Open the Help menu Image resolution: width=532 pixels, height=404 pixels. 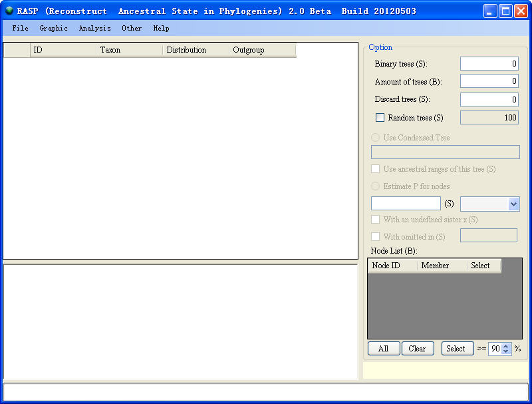tap(161, 28)
